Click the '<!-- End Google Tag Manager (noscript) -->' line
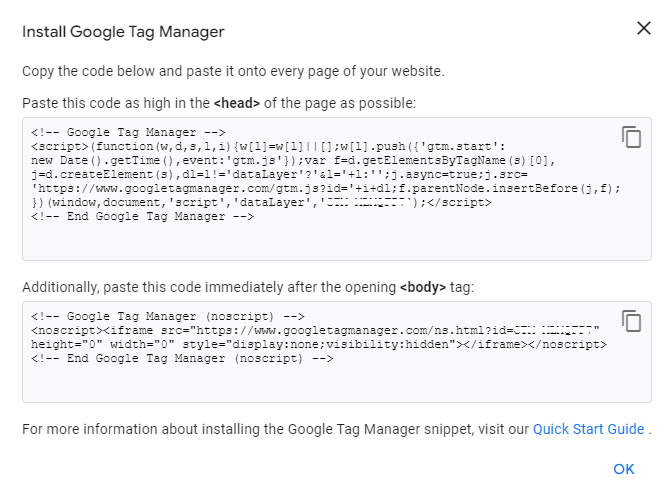This screenshot has width=660, height=488. coord(182,359)
